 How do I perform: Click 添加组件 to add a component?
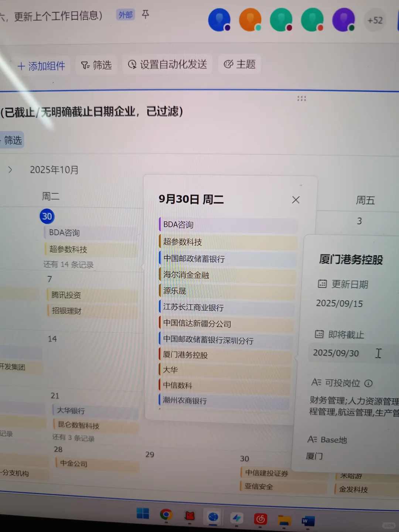(x=41, y=66)
